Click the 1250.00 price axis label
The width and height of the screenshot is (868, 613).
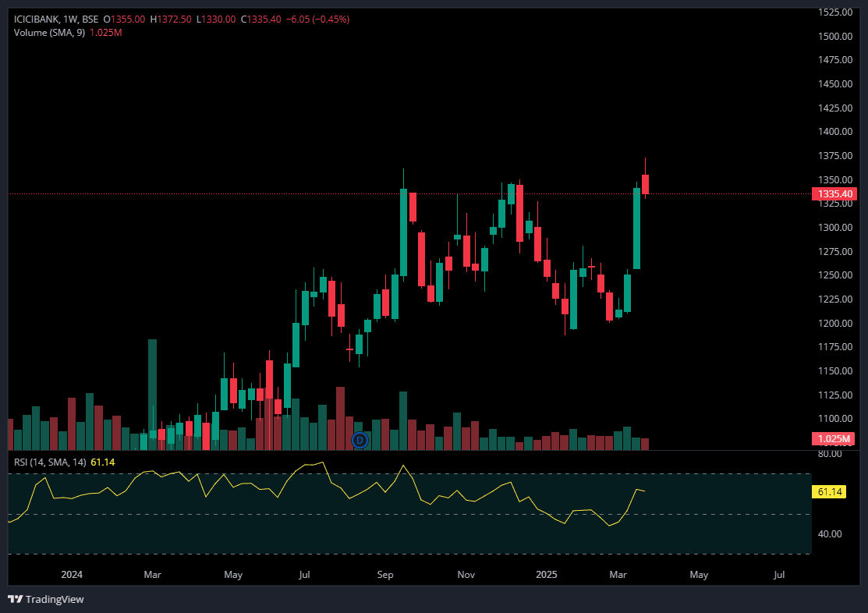(x=834, y=275)
